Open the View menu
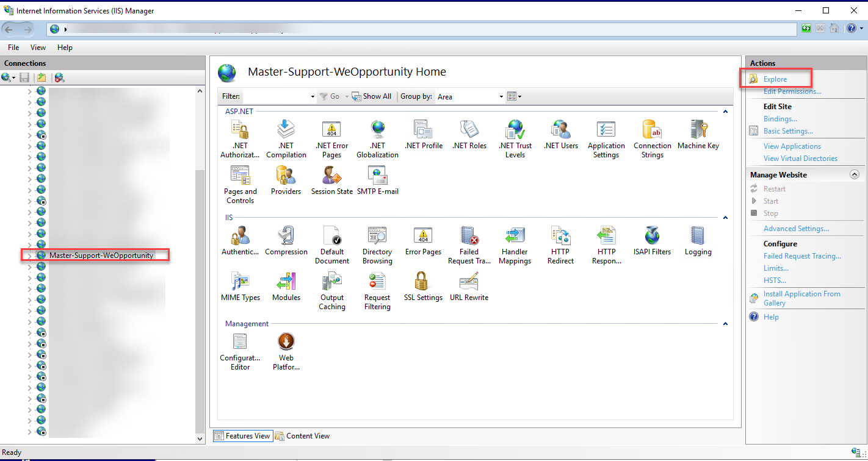The height and width of the screenshot is (461, 868). coord(38,48)
